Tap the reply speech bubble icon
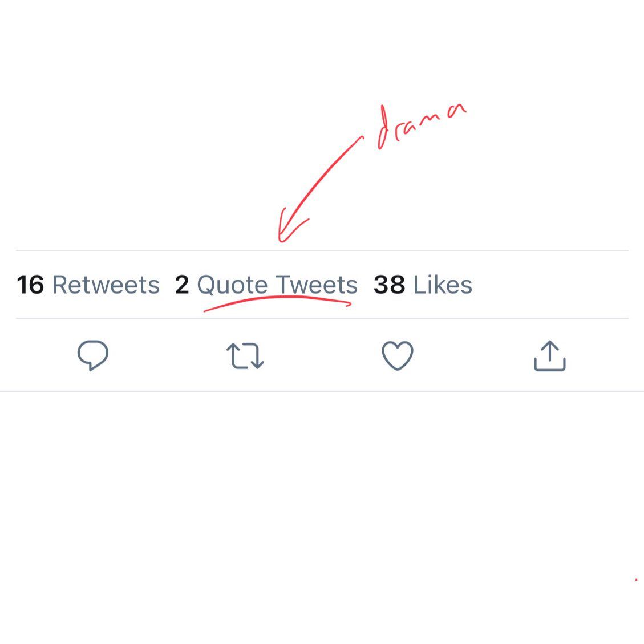The height and width of the screenshot is (644, 644). (93, 355)
